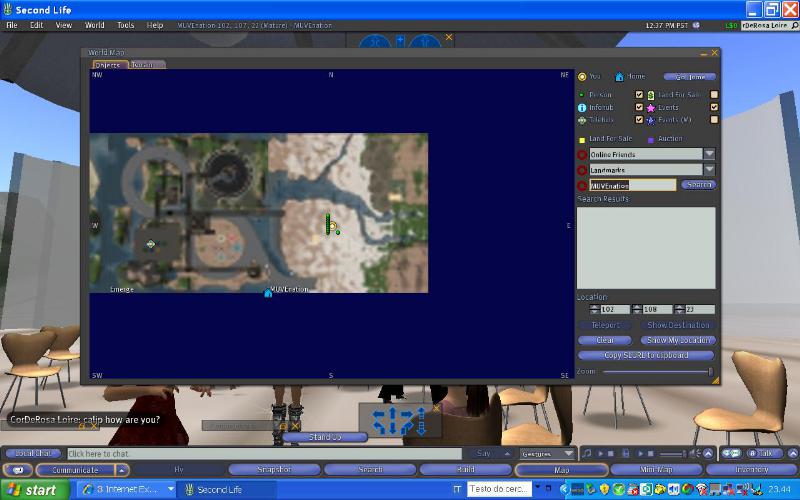Step the third Location Z coordinate spinner
Image resolution: width=800 pixels, height=500 pixels.
[680, 309]
